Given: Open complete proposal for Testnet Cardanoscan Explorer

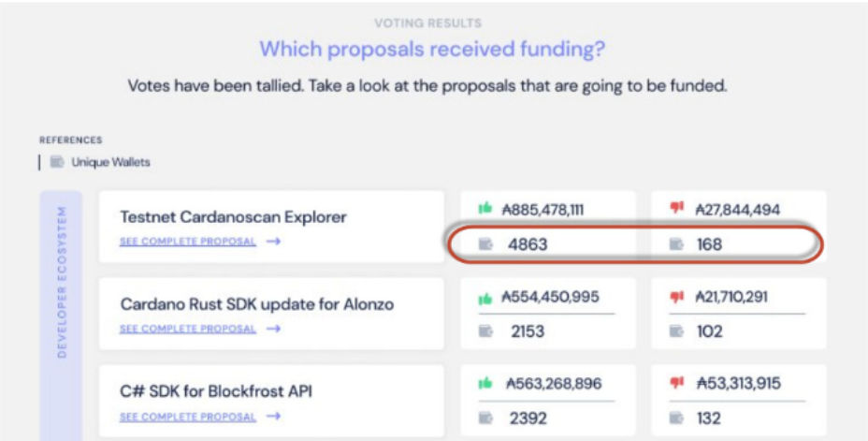Looking at the screenshot, I should pos(187,242).
